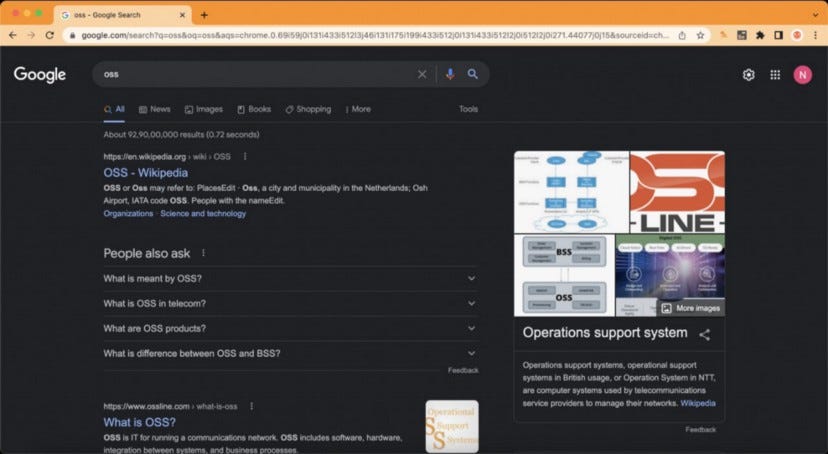The height and width of the screenshot is (454, 828).
Task: Open the Tools search options
Action: [x=468, y=109]
